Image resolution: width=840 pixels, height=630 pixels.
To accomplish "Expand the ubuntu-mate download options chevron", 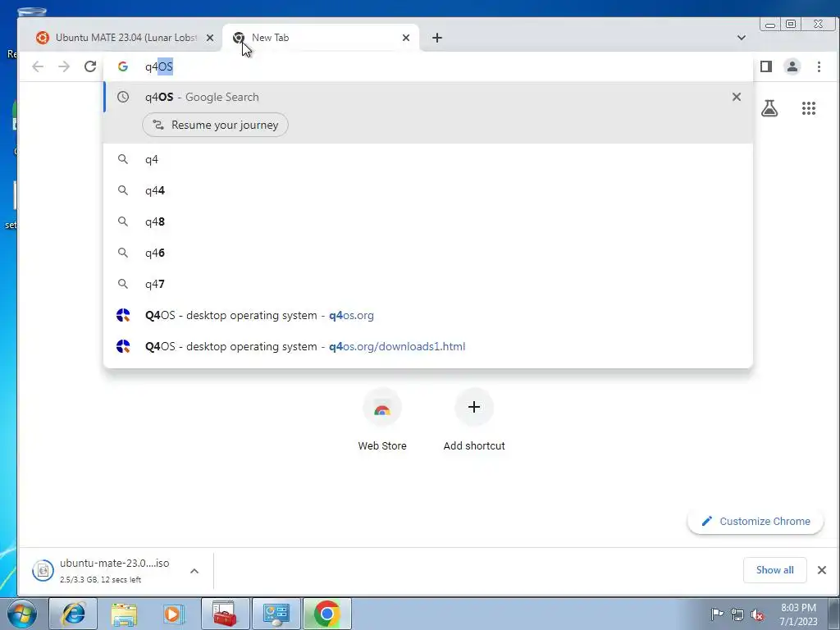I will pyautogui.click(x=194, y=571).
